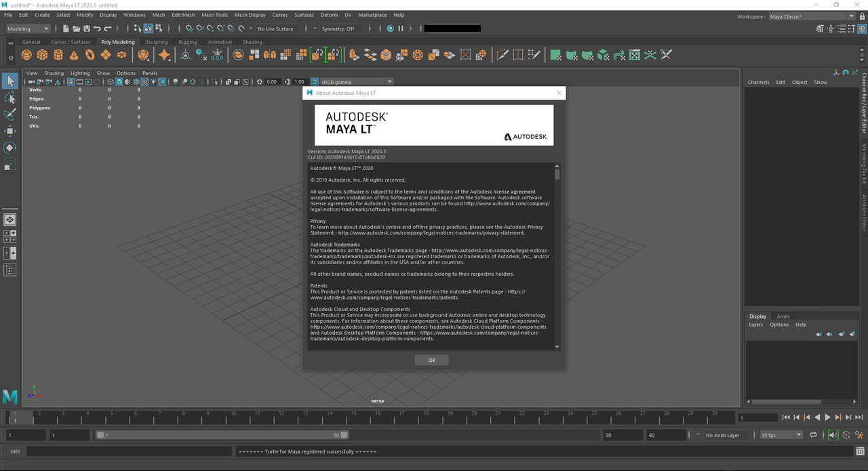The width and height of the screenshot is (868, 471).
Task: Open the Modeling menu set dropdown
Action: 28,28
